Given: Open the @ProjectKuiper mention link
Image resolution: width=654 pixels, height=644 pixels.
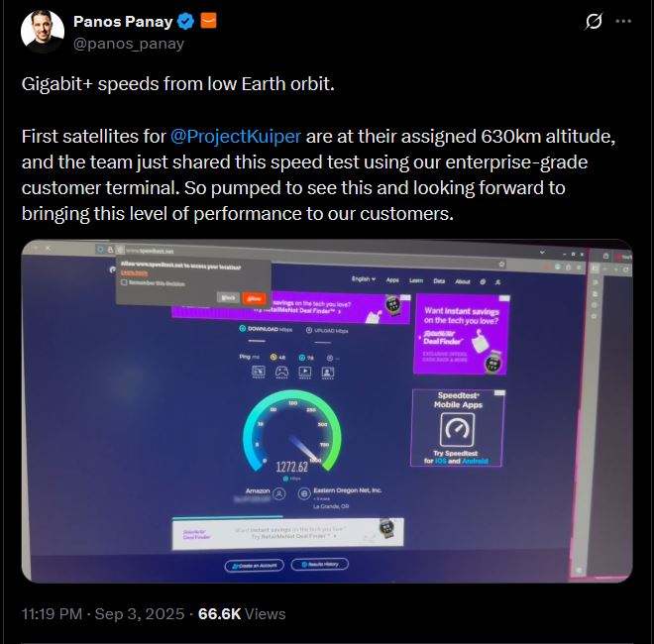Looking at the screenshot, I should click(x=235, y=137).
